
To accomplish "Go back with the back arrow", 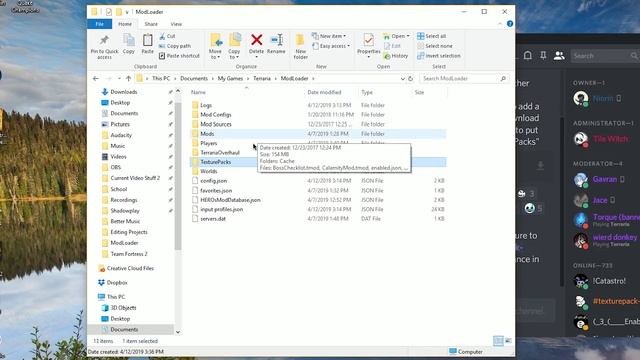I will click(96, 78).
